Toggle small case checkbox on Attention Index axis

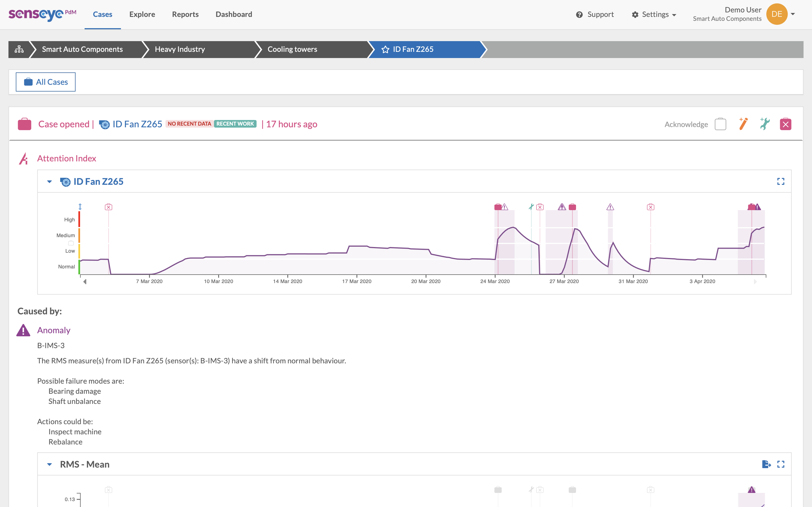point(71,243)
